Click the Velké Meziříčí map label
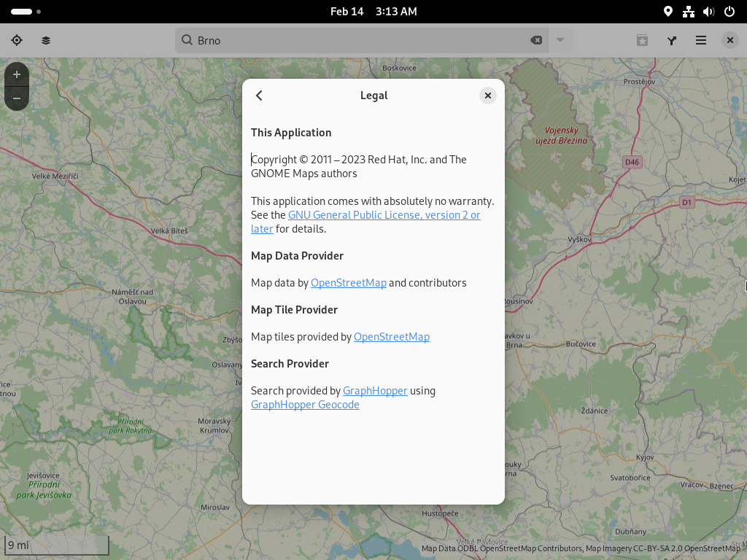The height and width of the screenshot is (560, 747). pyautogui.click(x=55, y=176)
